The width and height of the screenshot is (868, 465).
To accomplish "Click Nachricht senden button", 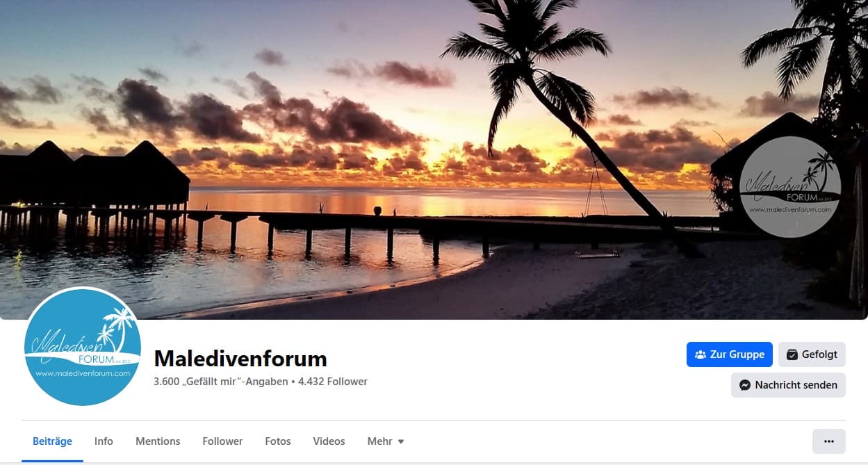I will 788,385.
